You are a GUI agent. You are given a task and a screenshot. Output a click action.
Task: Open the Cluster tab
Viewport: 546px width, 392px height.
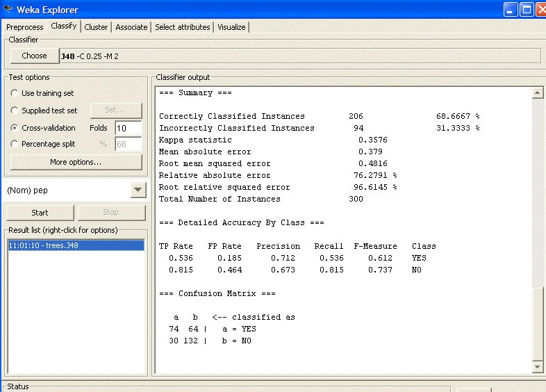[96, 27]
